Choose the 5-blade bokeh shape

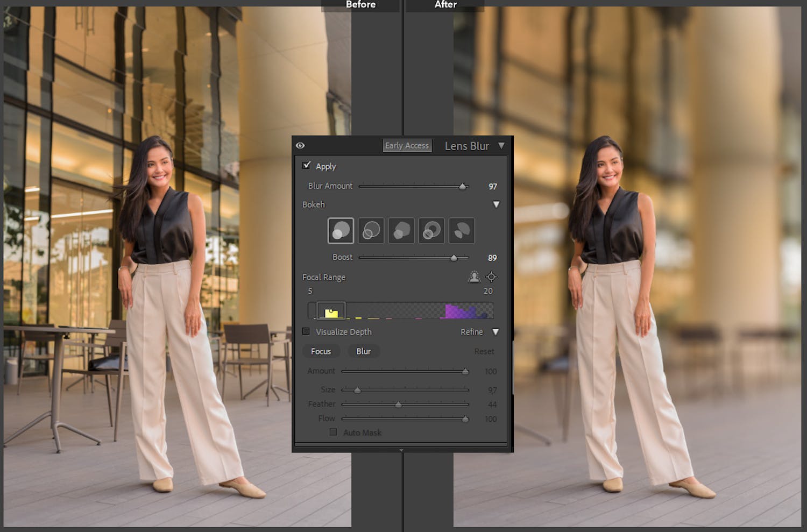(401, 230)
